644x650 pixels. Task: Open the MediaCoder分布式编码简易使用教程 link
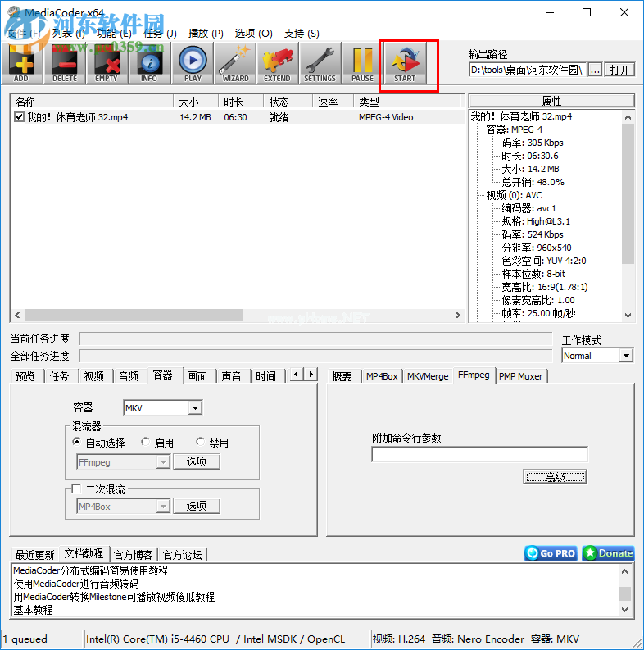point(91,570)
